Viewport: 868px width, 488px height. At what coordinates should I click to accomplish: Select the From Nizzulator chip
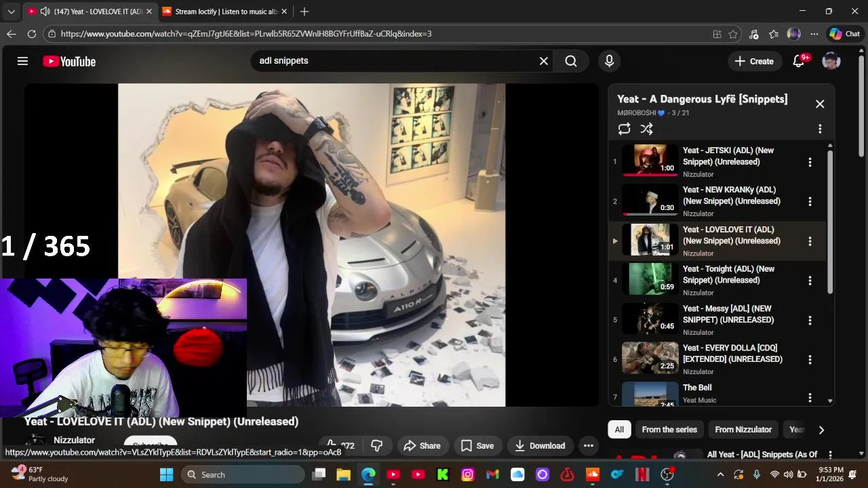click(x=743, y=430)
